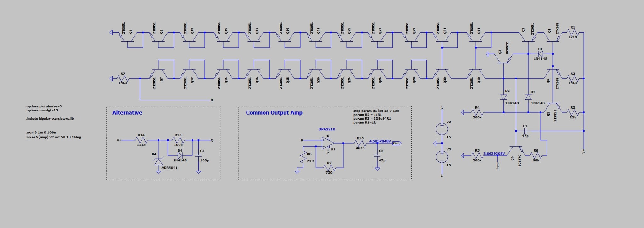Screen dimensions: 644x228
Task: Click the 'bgup' net label
Action: [497, 166]
